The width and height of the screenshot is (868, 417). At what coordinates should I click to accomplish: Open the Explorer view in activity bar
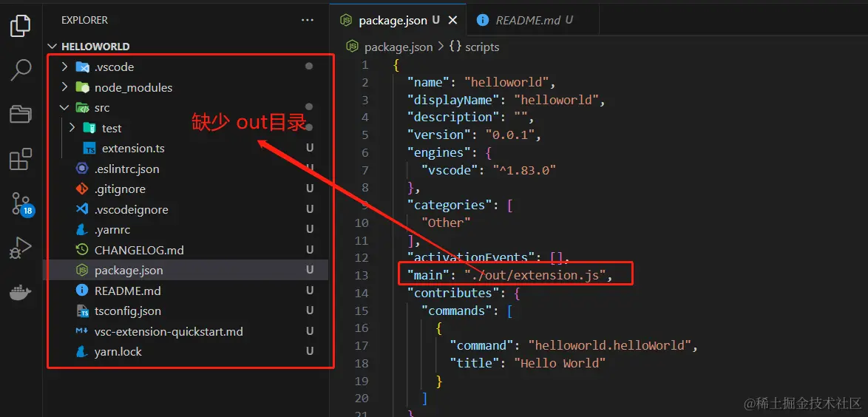click(x=21, y=26)
